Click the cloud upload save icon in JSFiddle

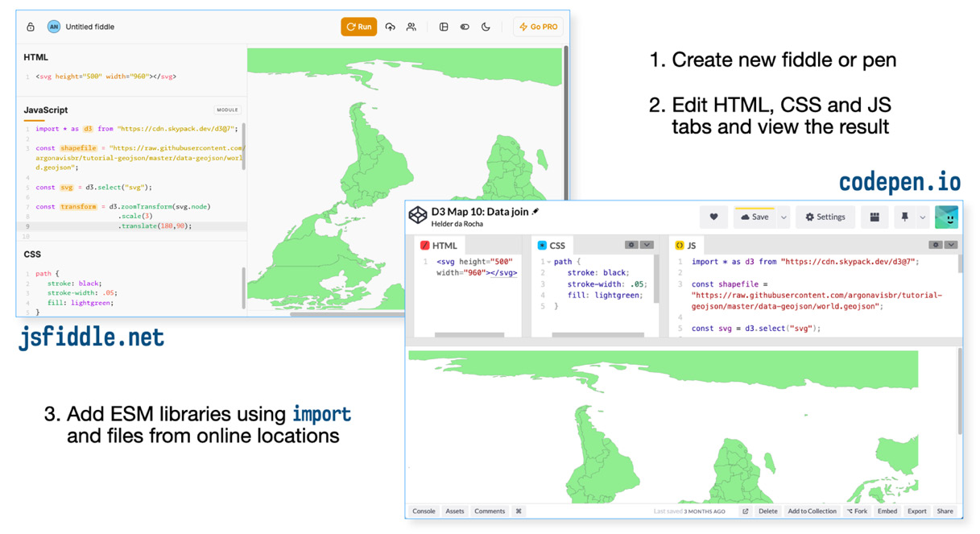click(x=391, y=27)
